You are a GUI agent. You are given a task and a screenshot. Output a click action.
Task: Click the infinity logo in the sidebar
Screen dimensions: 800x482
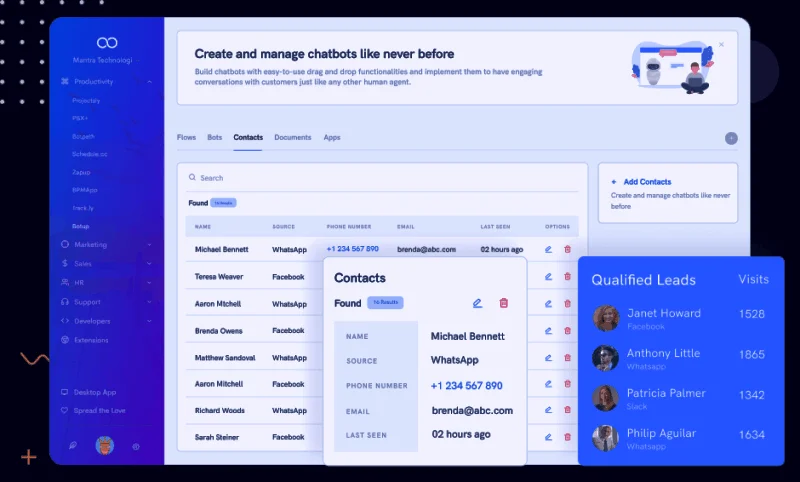click(107, 43)
